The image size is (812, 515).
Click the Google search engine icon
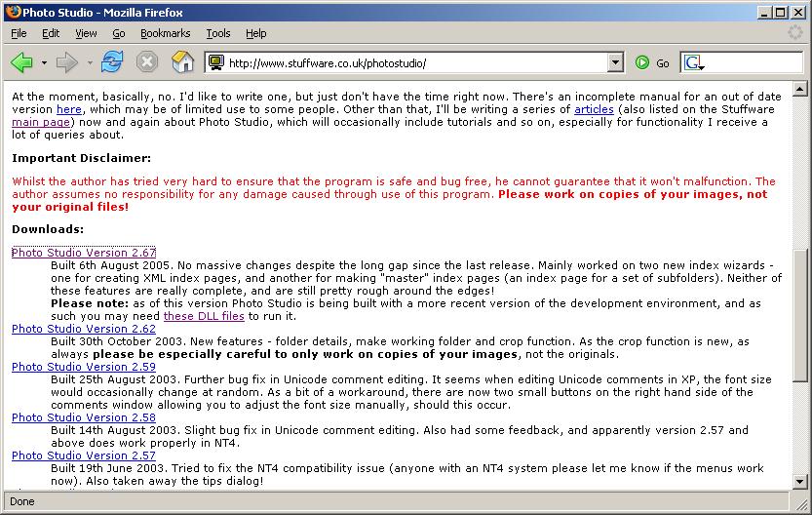[693, 63]
